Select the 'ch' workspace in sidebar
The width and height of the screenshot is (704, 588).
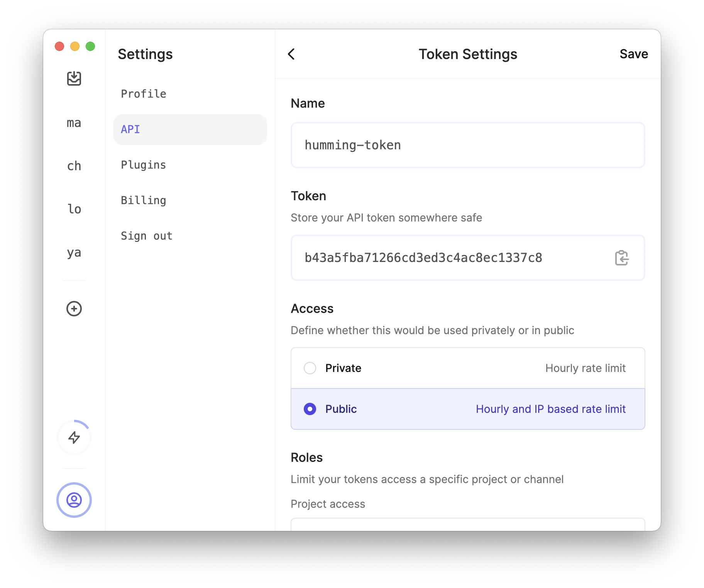click(74, 166)
